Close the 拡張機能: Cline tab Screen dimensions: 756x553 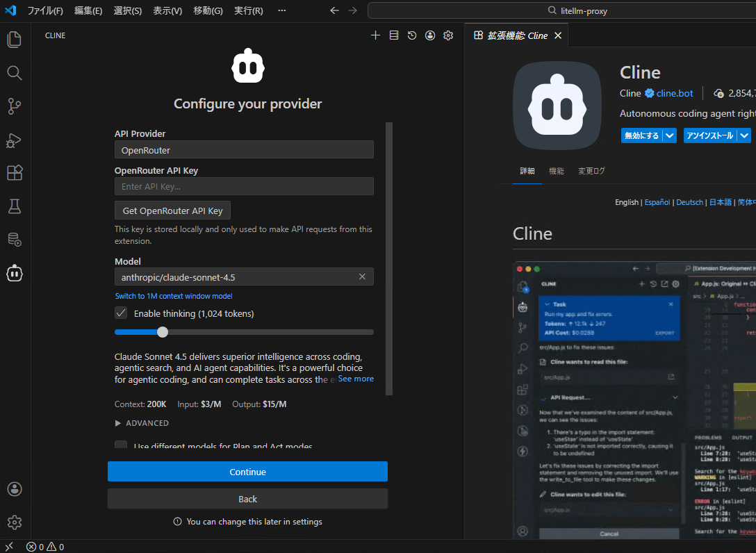tap(558, 35)
